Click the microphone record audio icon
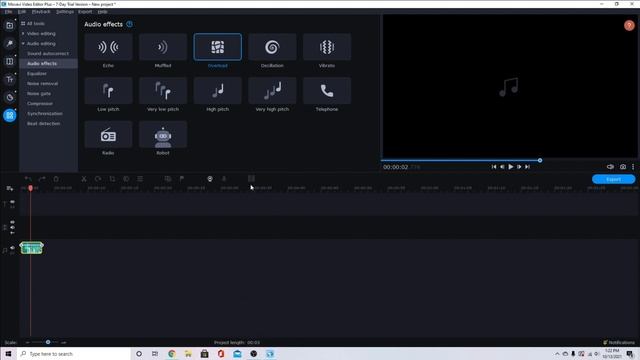The height and width of the screenshot is (360, 640). (x=224, y=179)
